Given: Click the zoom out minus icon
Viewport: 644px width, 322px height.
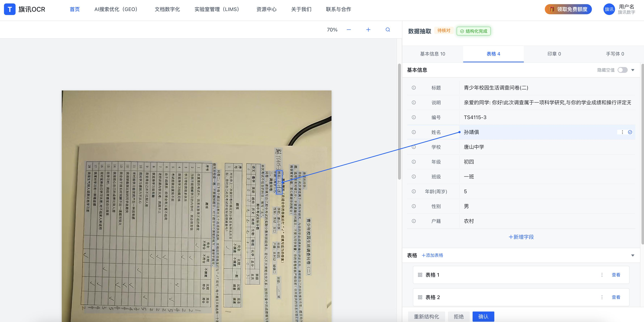Looking at the screenshot, I should (x=349, y=30).
